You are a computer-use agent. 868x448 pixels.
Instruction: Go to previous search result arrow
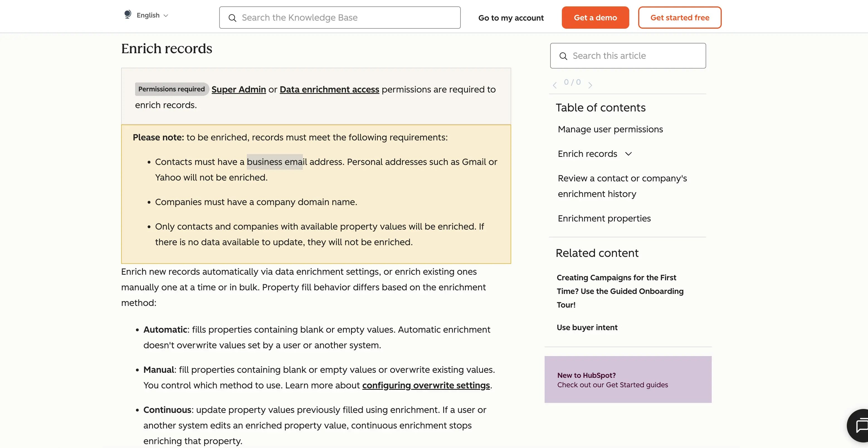tap(555, 85)
